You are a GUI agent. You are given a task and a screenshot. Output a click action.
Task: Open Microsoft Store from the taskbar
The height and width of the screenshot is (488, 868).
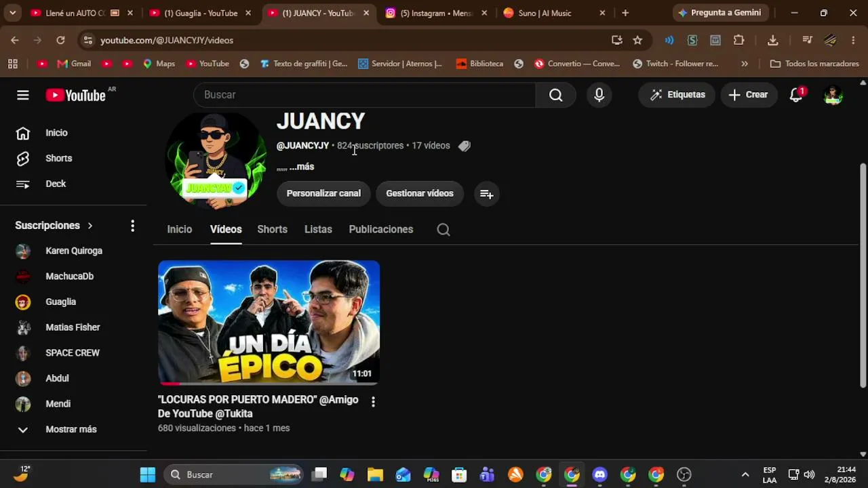(x=459, y=474)
